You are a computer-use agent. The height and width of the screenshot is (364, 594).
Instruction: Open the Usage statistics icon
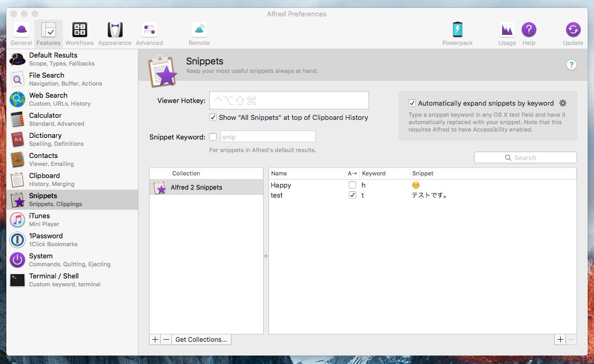coord(507,34)
